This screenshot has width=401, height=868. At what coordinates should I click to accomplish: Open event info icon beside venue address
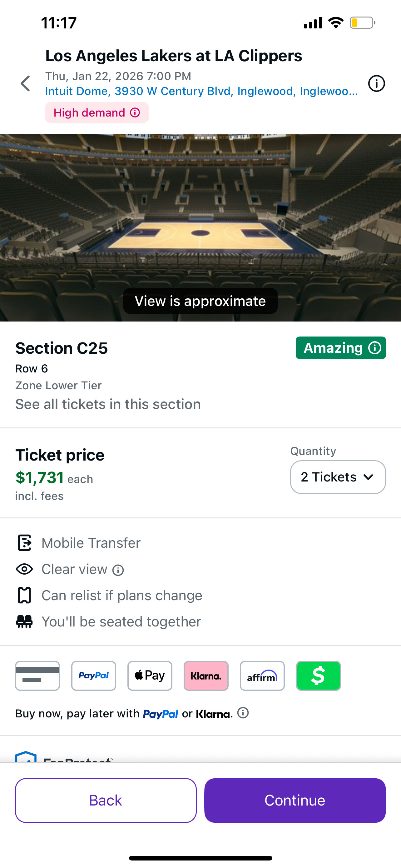[x=376, y=83]
